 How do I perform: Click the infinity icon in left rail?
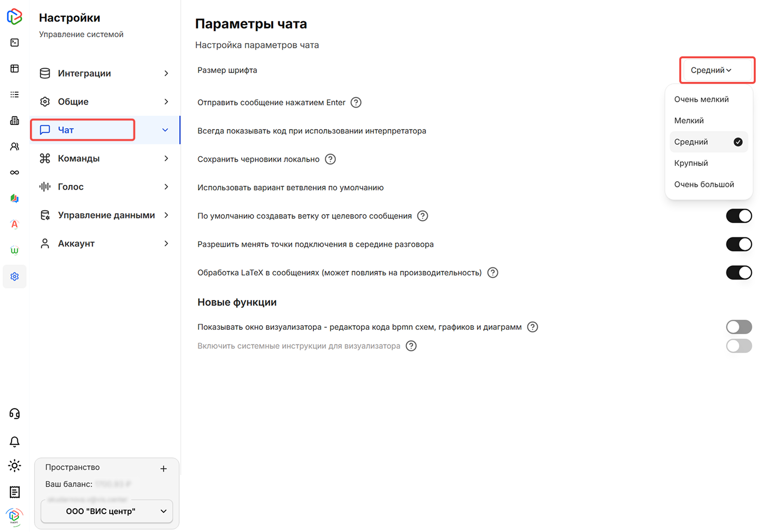(15, 172)
